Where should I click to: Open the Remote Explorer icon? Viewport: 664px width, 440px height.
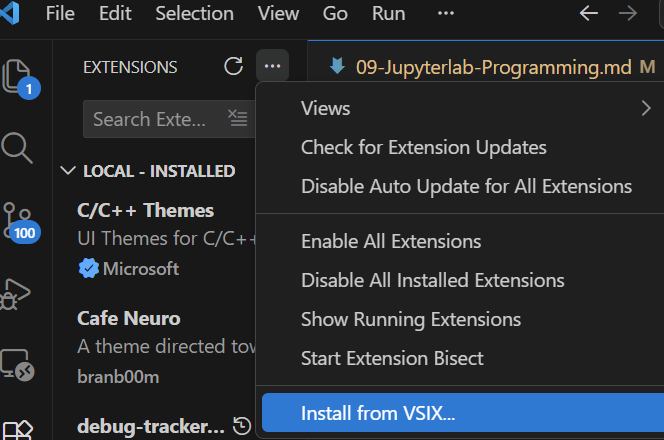[18, 364]
